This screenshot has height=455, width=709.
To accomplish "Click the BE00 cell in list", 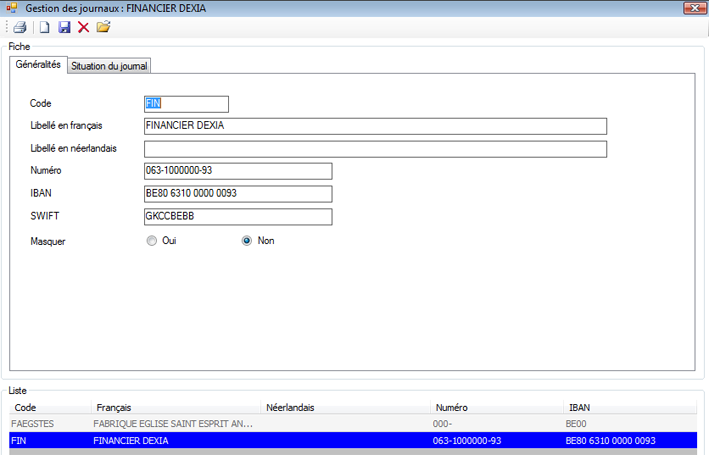I will (x=576, y=424).
